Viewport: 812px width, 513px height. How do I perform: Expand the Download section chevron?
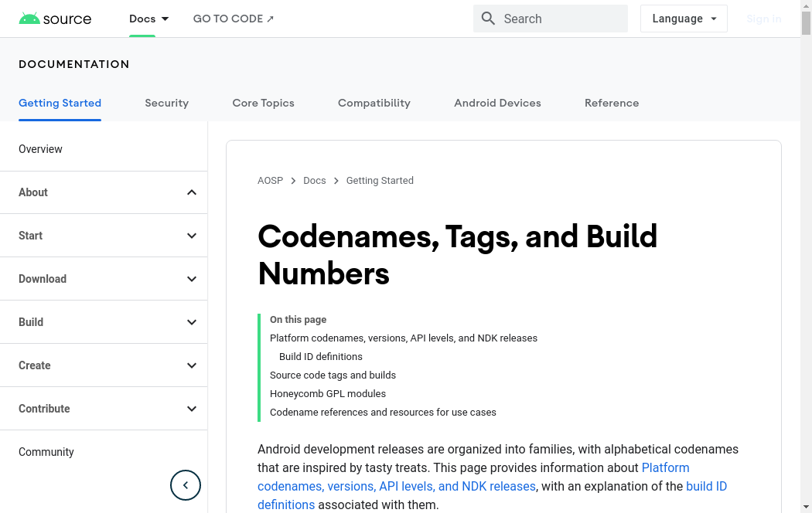pyautogui.click(x=192, y=279)
